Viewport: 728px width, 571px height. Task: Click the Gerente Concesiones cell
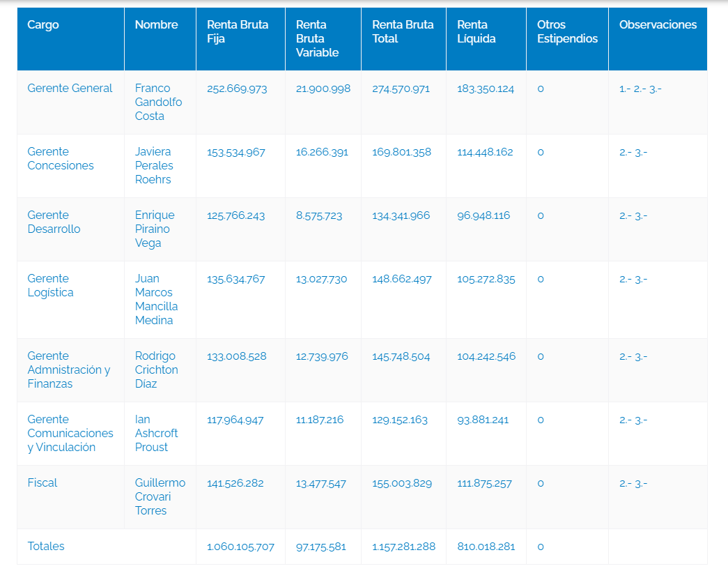coord(61,159)
